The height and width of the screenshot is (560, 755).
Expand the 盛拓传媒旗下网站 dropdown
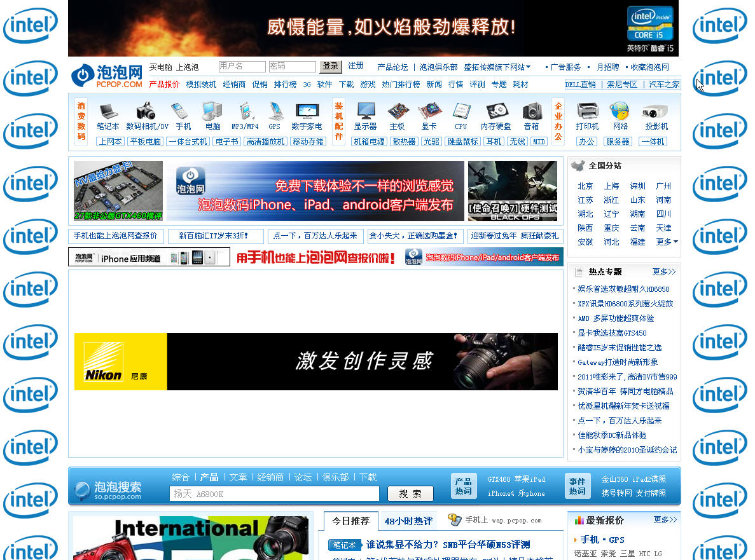coord(497,67)
